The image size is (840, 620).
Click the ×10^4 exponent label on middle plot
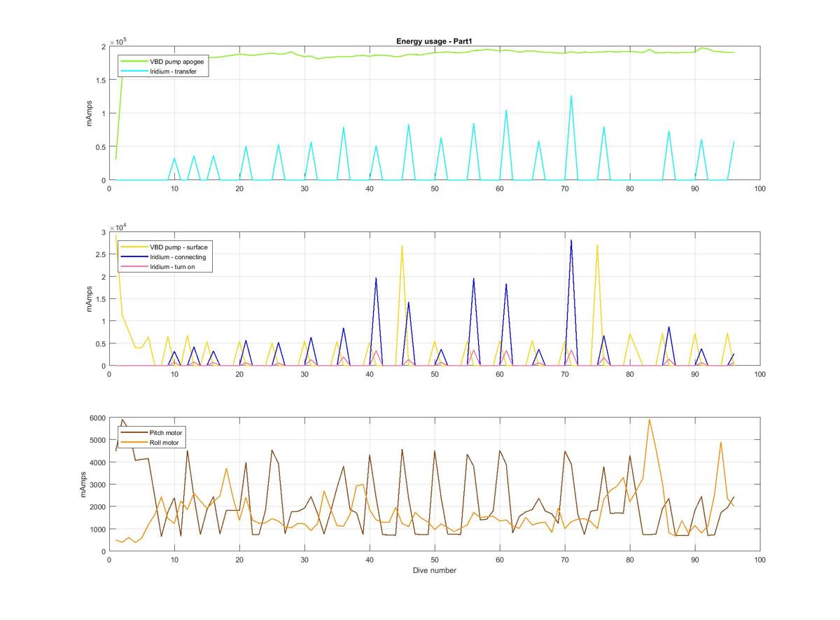coord(118,226)
